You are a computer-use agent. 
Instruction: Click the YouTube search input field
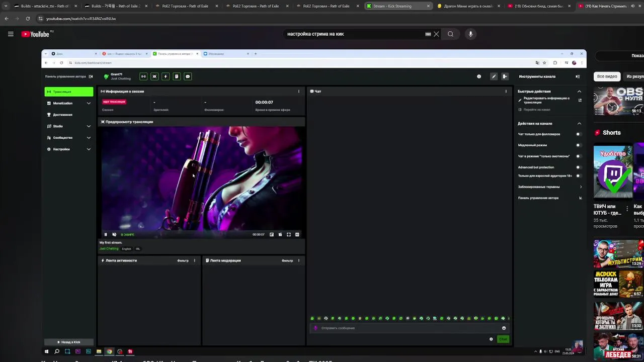tap(355, 34)
